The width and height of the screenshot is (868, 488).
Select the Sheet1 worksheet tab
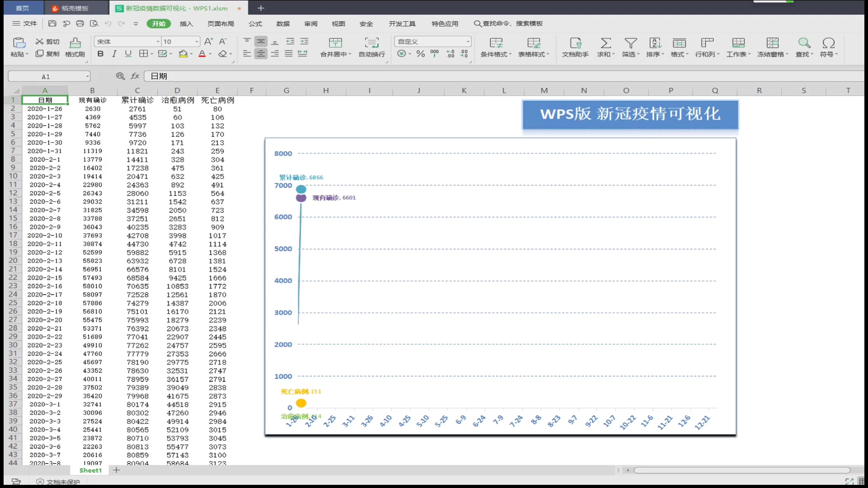tap(90, 470)
